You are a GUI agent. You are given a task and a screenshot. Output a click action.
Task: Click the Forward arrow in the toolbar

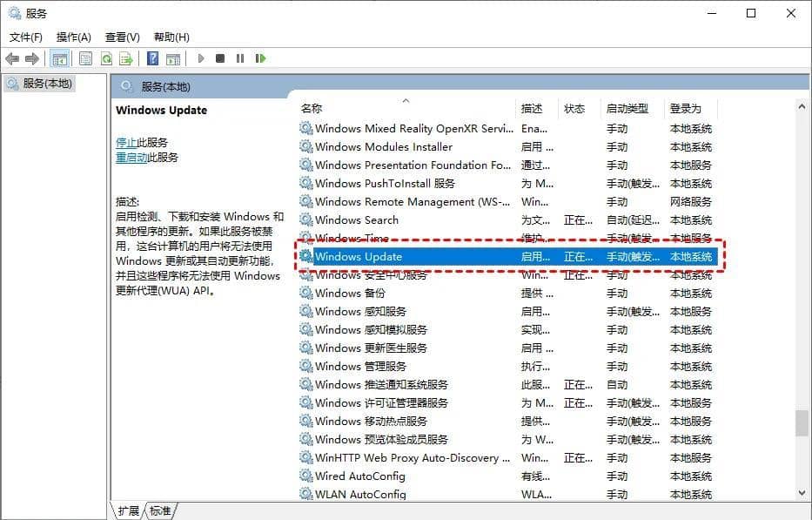(x=32, y=58)
